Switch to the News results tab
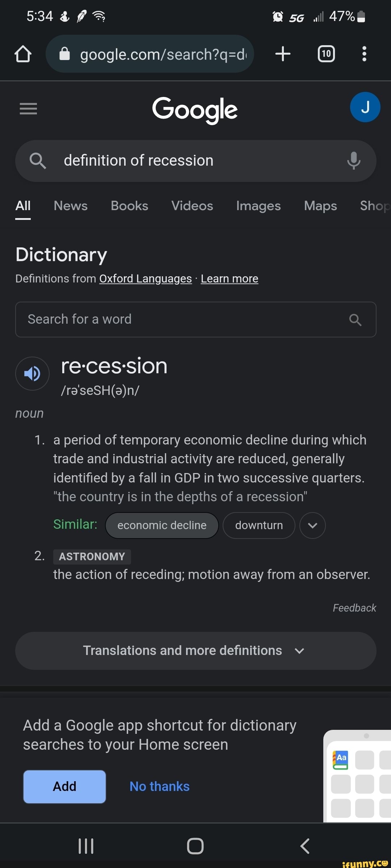 [x=70, y=206]
